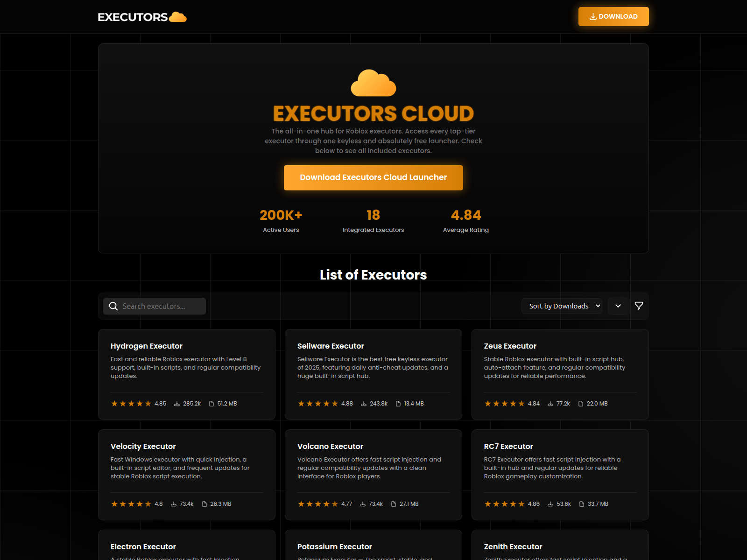This screenshot has height=560, width=747.
Task: Click Download Executors Cloud Launcher button
Action: point(373,178)
